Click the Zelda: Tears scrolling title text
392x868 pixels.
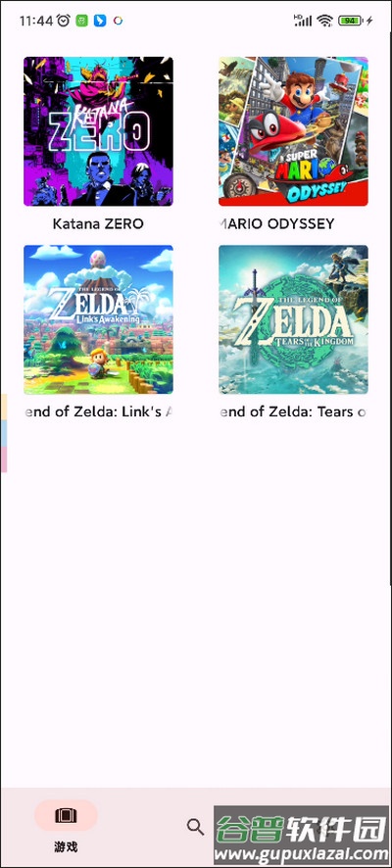(293, 411)
